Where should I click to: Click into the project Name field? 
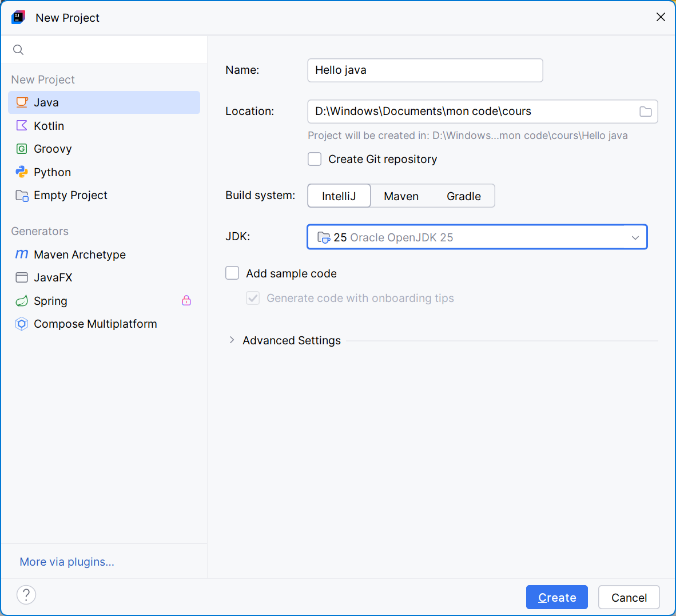point(425,70)
